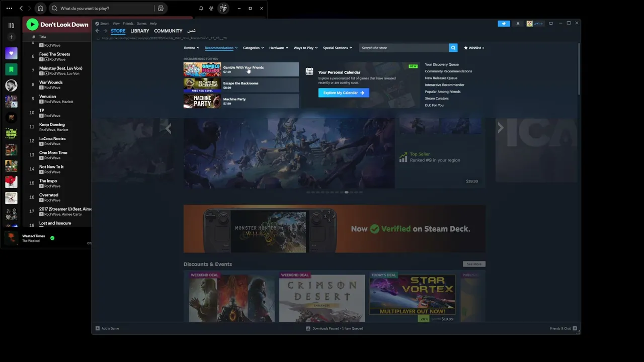Play Don't Look Down with the green button
This screenshot has height=362, width=644.
(32, 24)
